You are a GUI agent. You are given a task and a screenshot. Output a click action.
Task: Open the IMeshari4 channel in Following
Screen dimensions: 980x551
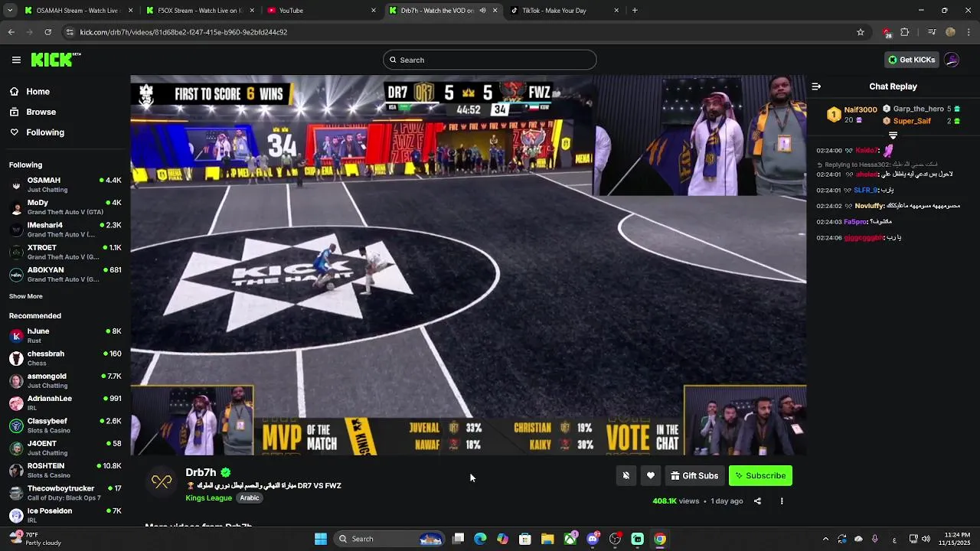coord(65,230)
